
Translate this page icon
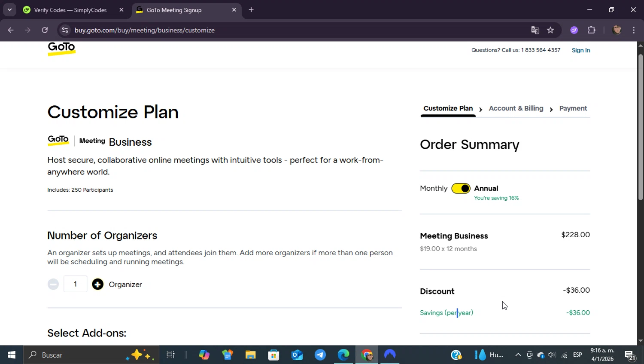535,30
